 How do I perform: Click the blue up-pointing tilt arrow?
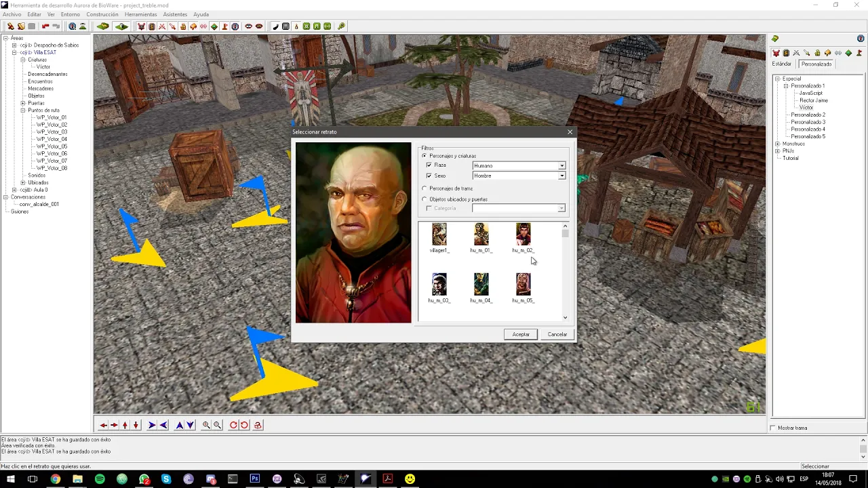click(x=179, y=425)
